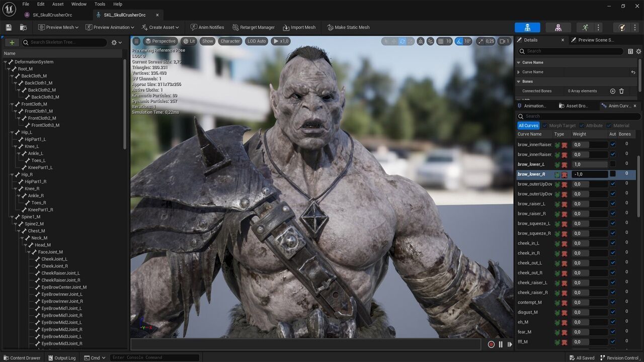Open the Content Drawer
Screen dimensions: 644x362
pyautogui.click(x=22, y=358)
